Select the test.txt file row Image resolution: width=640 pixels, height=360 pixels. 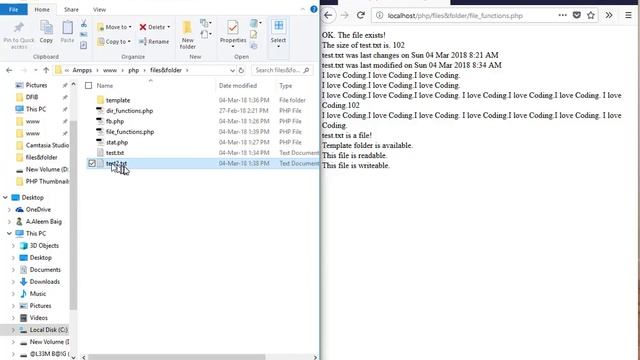(x=203, y=153)
